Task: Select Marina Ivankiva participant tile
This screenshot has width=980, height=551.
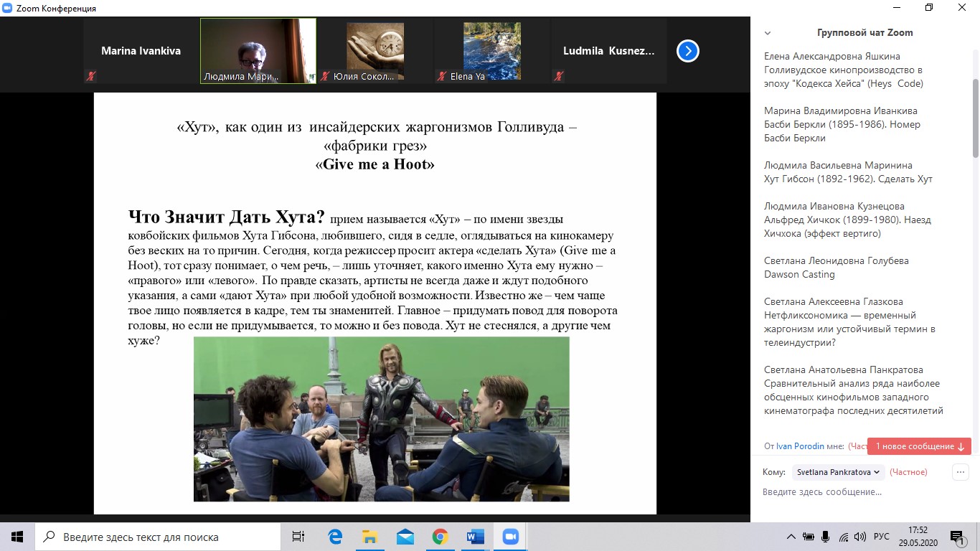Action: pyautogui.click(x=141, y=51)
